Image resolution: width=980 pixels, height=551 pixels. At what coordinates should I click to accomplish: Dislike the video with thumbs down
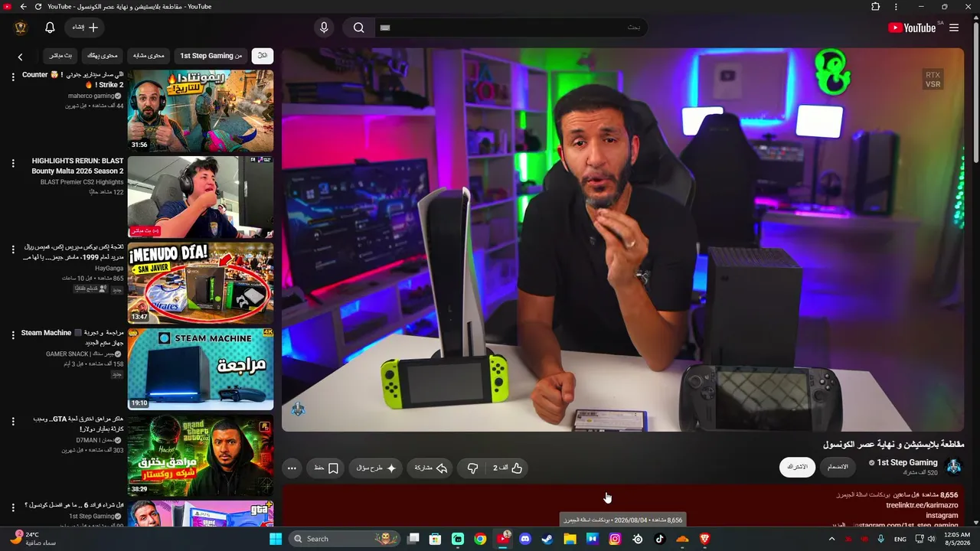coord(472,468)
